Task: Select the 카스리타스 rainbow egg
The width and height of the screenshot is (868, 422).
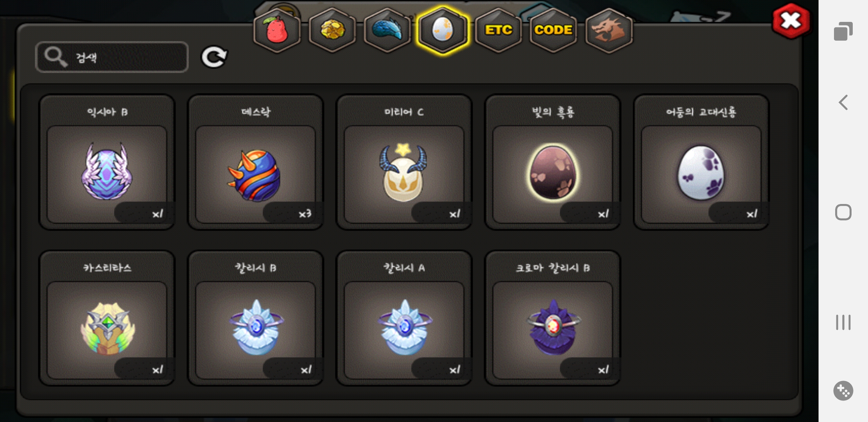Action: [x=107, y=318]
